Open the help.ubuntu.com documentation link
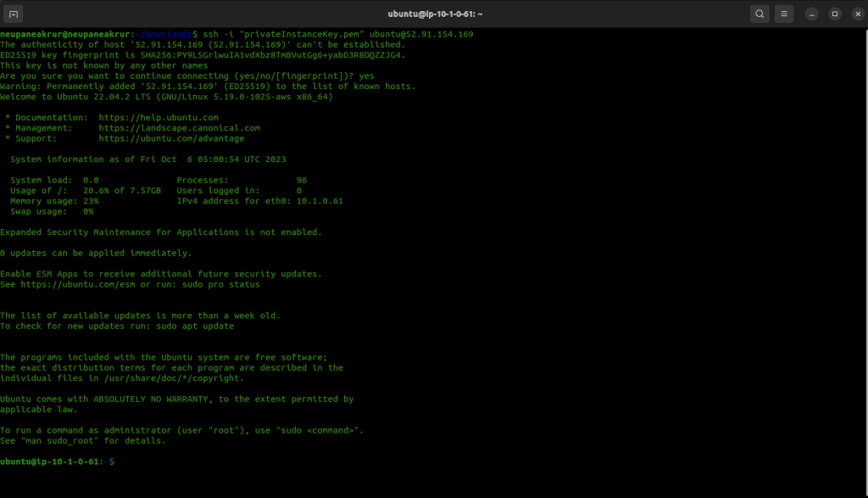 pyautogui.click(x=159, y=117)
